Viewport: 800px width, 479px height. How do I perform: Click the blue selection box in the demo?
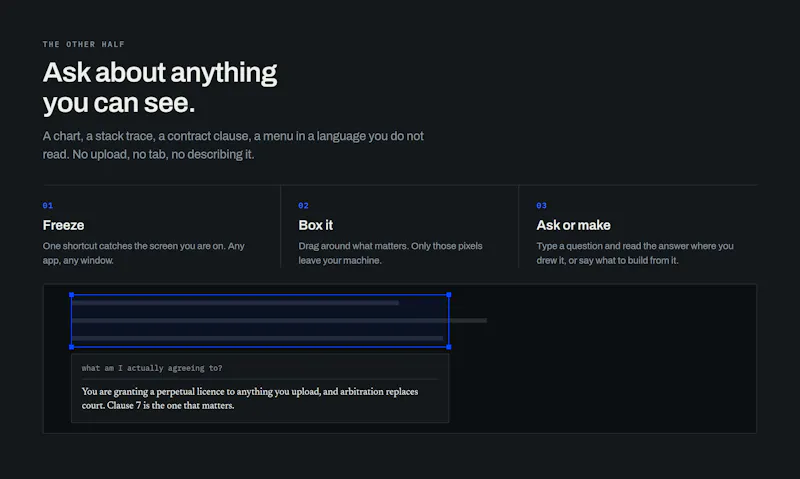(260, 321)
